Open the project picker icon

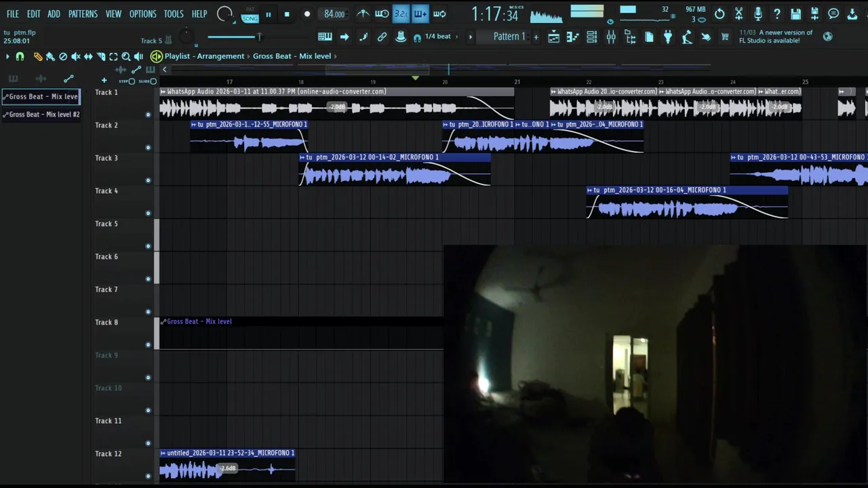[x=649, y=37]
